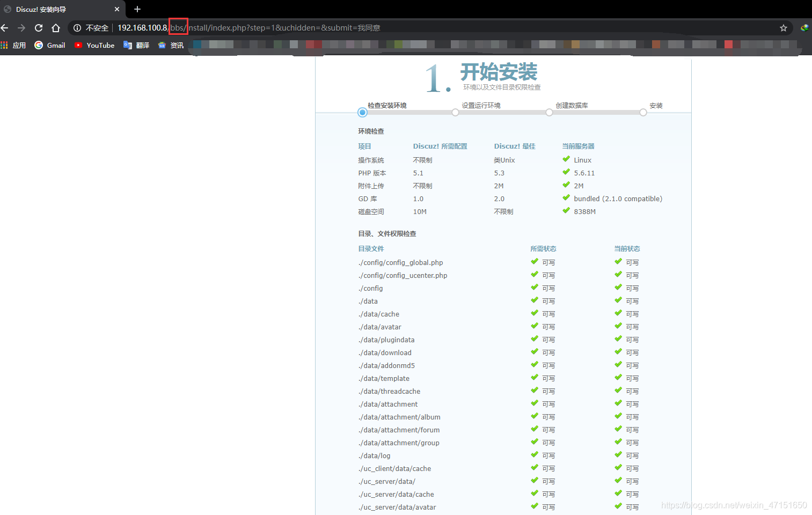Screen dimensions: 812x515
Task: Select the 安装 step marker
Action: click(x=643, y=112)
